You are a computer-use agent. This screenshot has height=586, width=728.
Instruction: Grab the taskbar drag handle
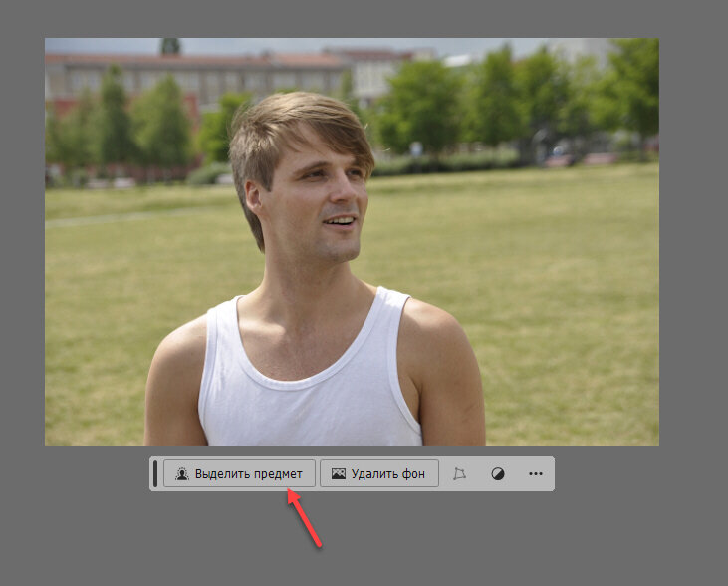coord(155,473)
